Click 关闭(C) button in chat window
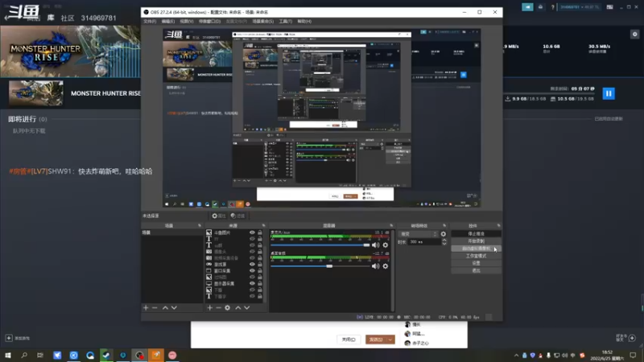The image size is (644, 362). point(349,339)
